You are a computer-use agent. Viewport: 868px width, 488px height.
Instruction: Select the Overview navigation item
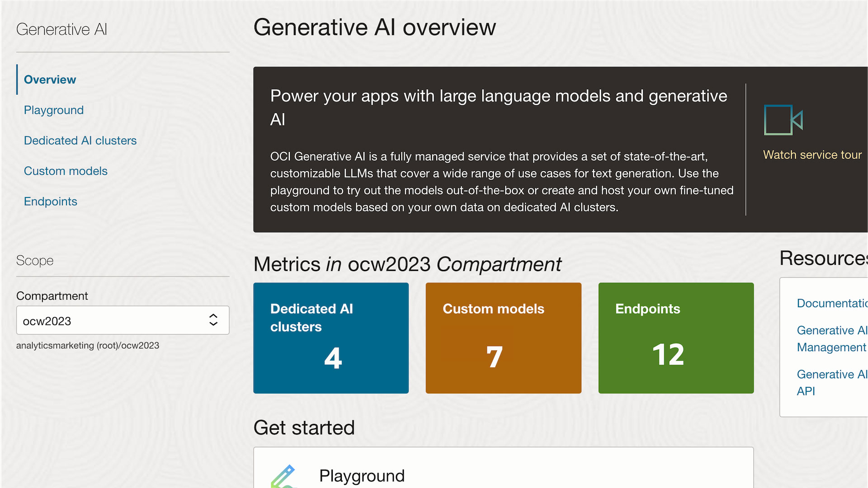50,80
